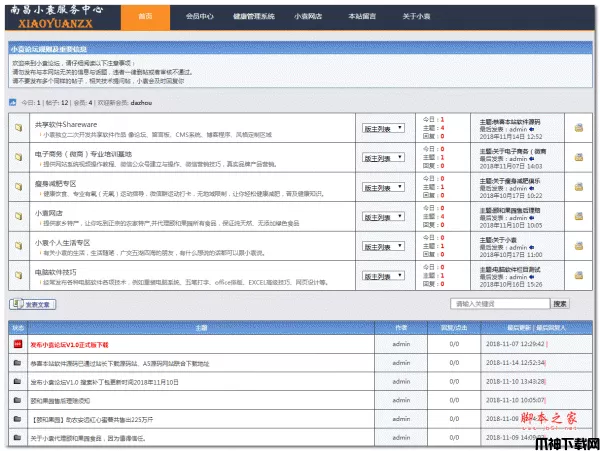Open latest topic 主题:电脑软件栏目测试 link
Viewport: 600px width, 451px height.
coord(510,269)
